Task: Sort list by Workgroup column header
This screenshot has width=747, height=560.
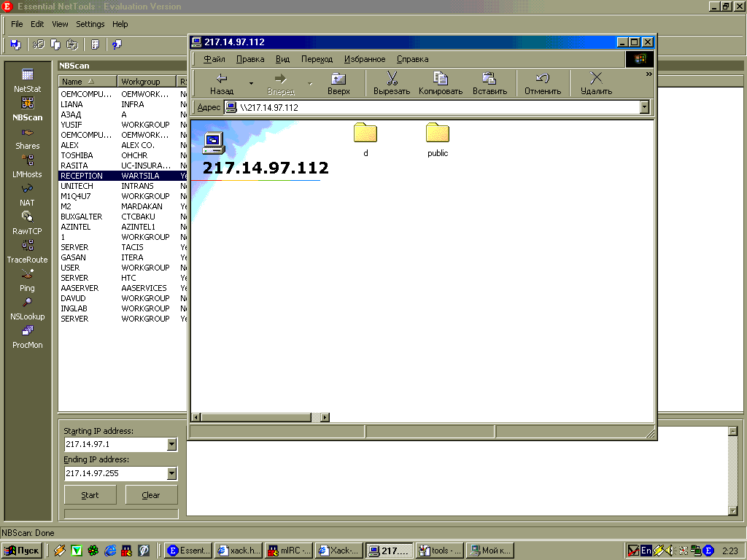Action: 147,82
